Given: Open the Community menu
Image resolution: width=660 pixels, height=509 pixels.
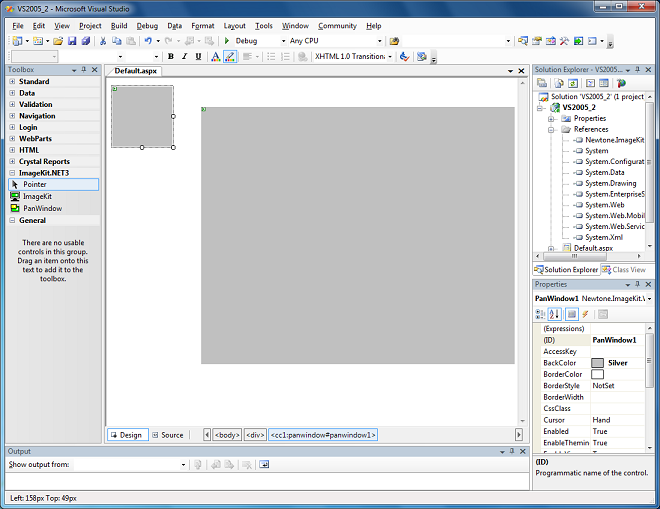Looking at the screenshot, I should (x=338, y=26).
